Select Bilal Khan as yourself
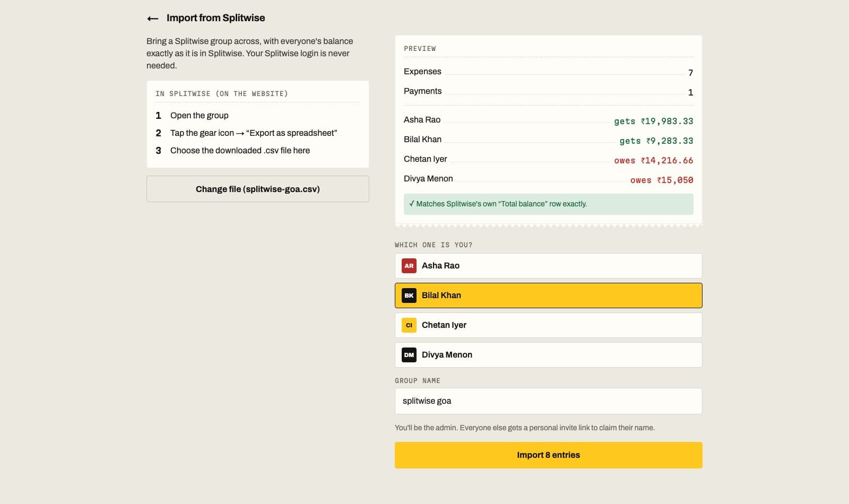Screen dimensions: 849x504 [x=549, y=296]
